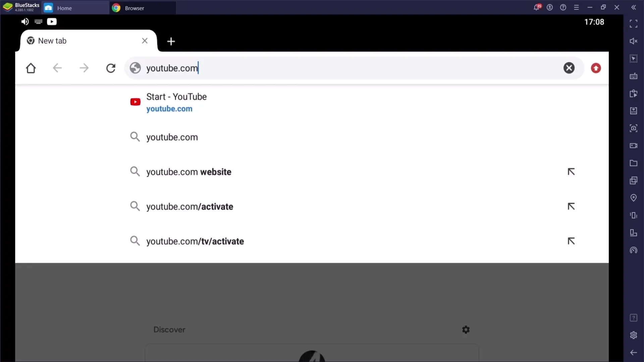Open new tab with the plus button
The image size is (644, 362).
click(171, 41)
